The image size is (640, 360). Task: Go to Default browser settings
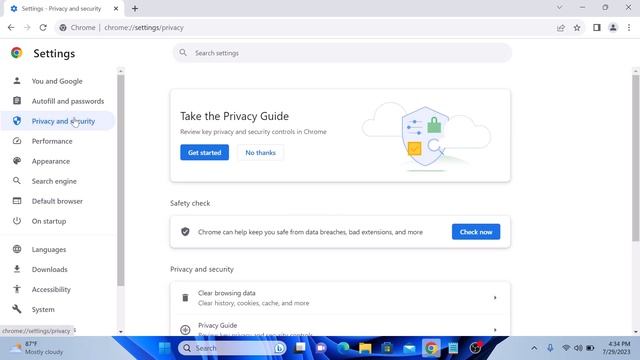click(57, 201)
